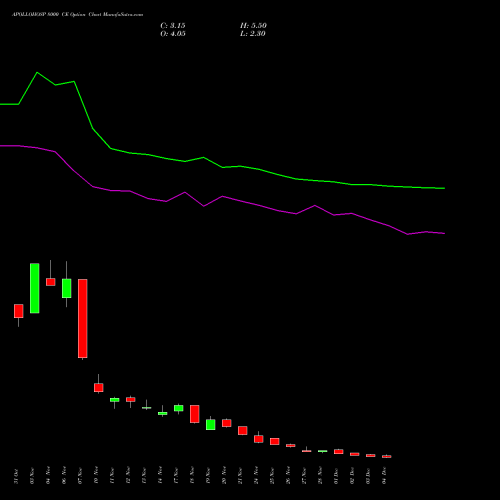
Task: Click the 27 Nov date label
Action: click(x=304, y=476)
